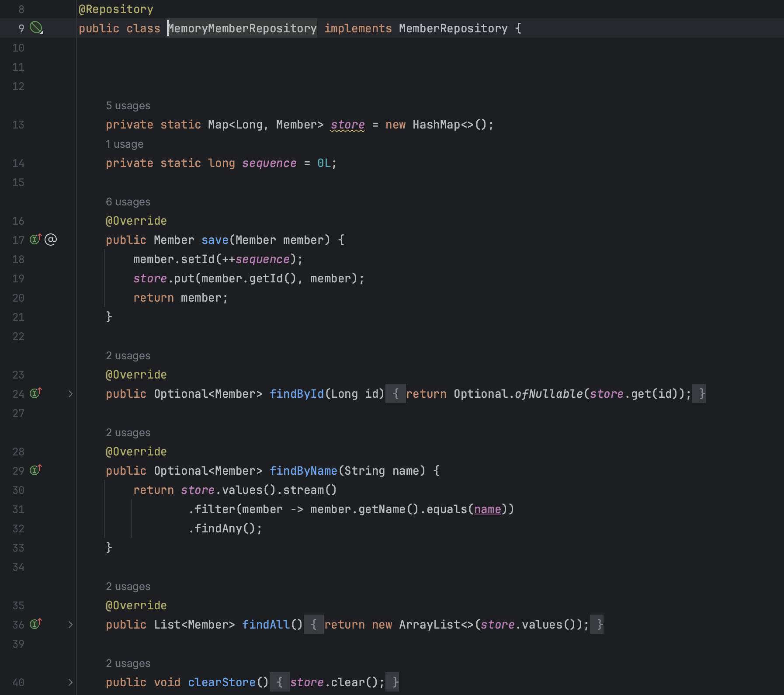
Task: Click the implements gutter icon beside findAll
Action: [x=35, y=624]
